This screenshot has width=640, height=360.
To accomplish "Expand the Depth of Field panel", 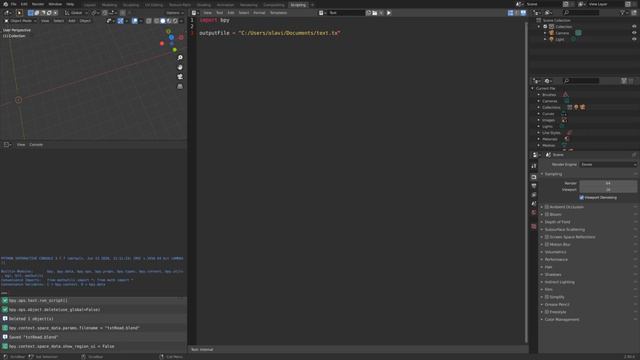I will [558, 222].
